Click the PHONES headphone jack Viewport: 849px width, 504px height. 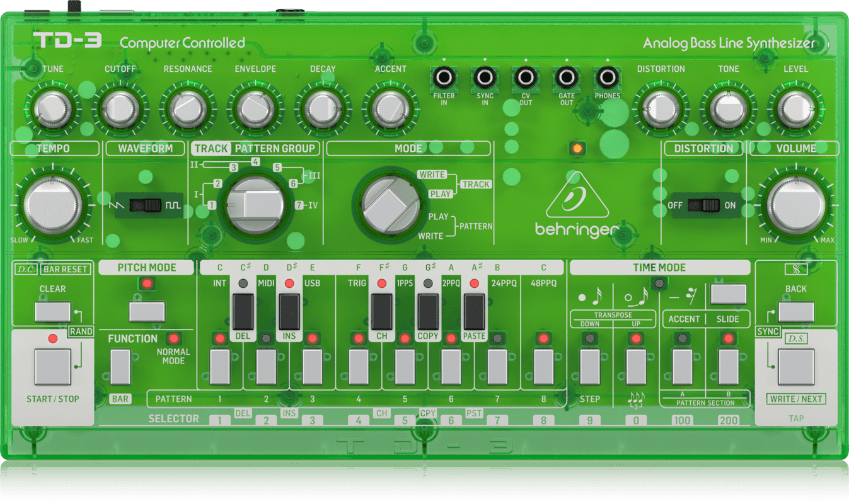[608, 78]
